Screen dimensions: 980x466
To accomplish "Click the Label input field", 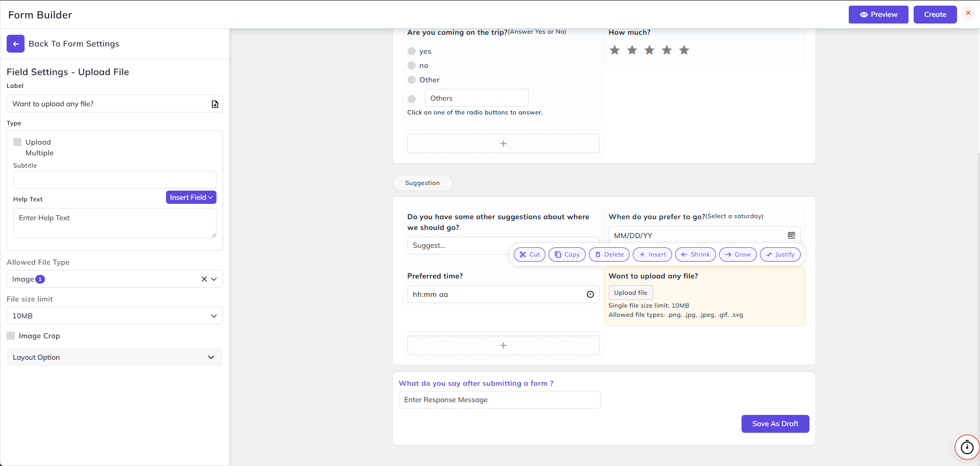I will click(115, 104).
